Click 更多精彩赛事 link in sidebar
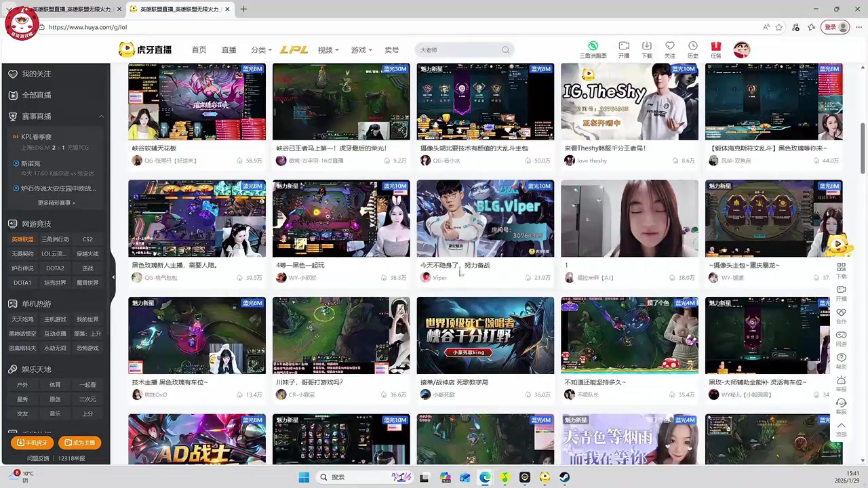Image resolution: width=868 pixels, height=488 pixels. pos(56,203)
